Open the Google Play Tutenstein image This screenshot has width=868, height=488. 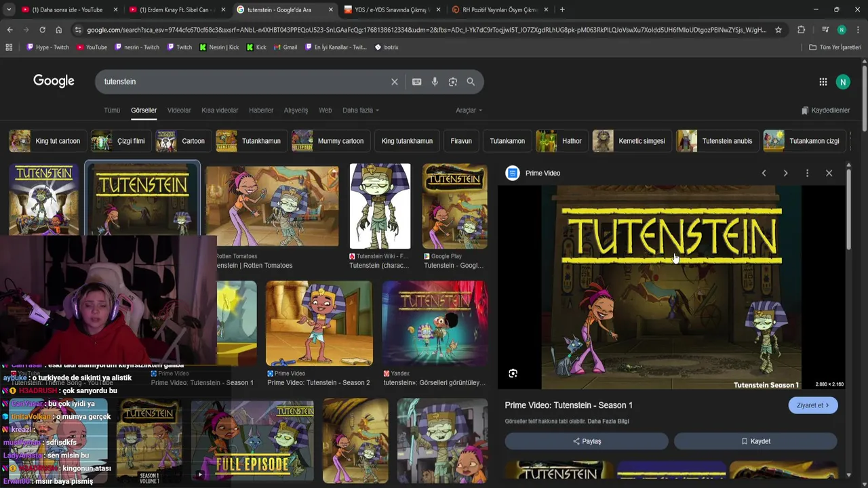coord(454,206)
